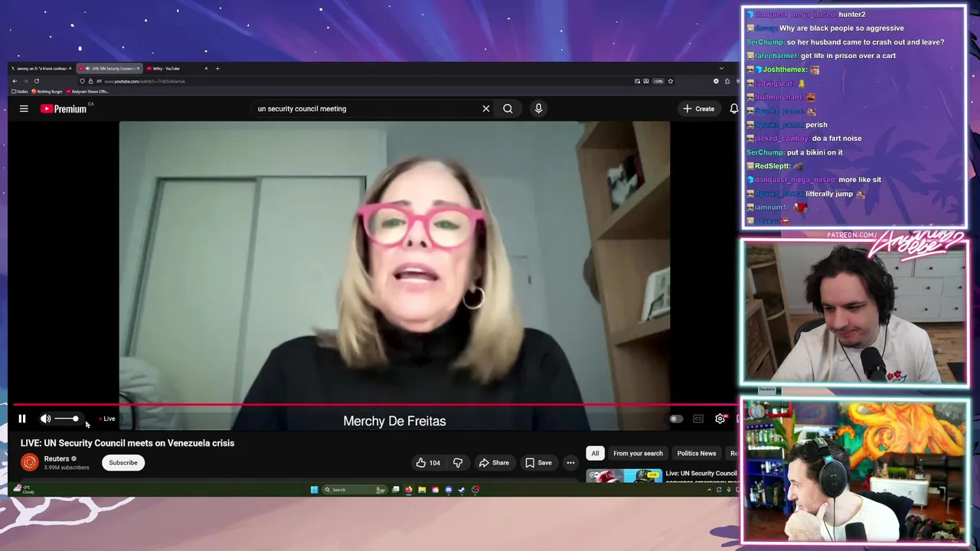The width and height of the screenshot is (980, 551).
Task: Open the player settings gear
Action: (x=720, y=419)
